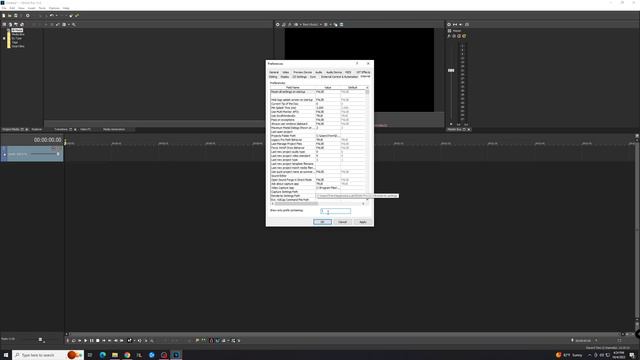Switch to CD Settings tab in Preferences
Viewport: 640px width, 360px height.
coord(300,77)
